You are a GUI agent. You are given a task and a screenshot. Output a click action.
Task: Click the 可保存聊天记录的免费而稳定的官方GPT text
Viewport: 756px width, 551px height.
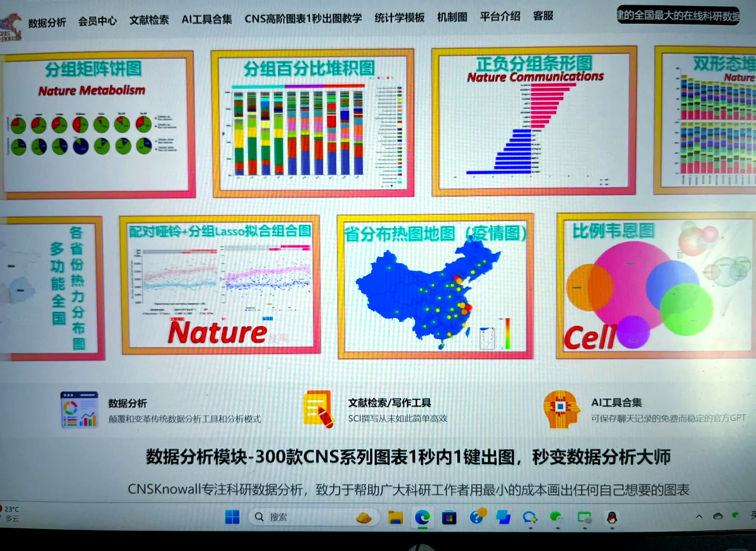click(x=668, y=418)
